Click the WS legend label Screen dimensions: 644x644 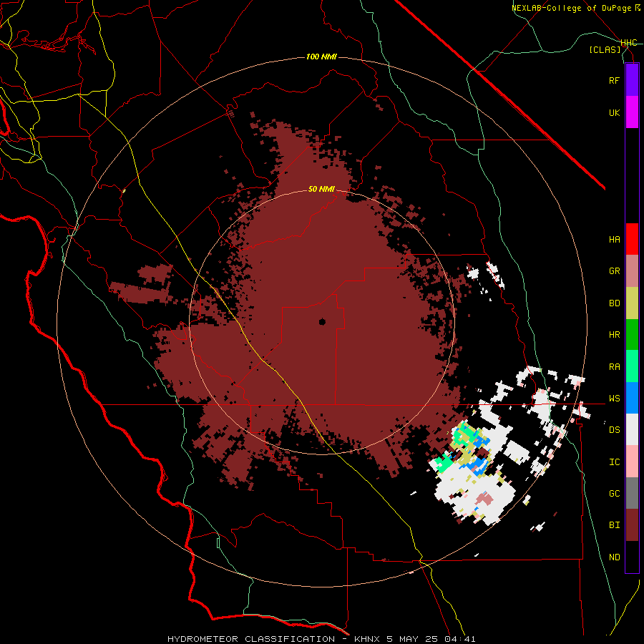(614, 398)
